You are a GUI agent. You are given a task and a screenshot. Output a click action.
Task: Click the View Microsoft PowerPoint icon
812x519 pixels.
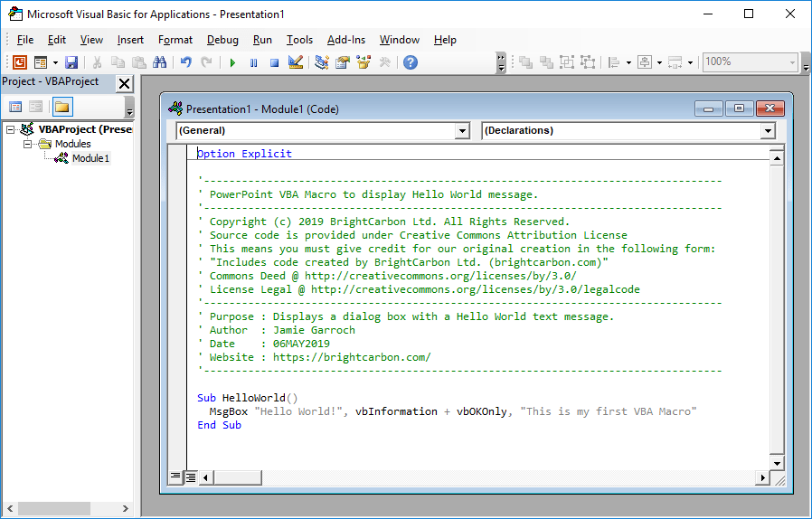coord(20,62)
